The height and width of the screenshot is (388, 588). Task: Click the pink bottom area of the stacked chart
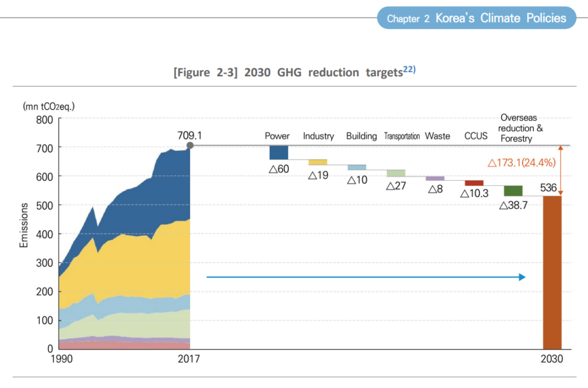pyautogui.click(x=125, y=346)
